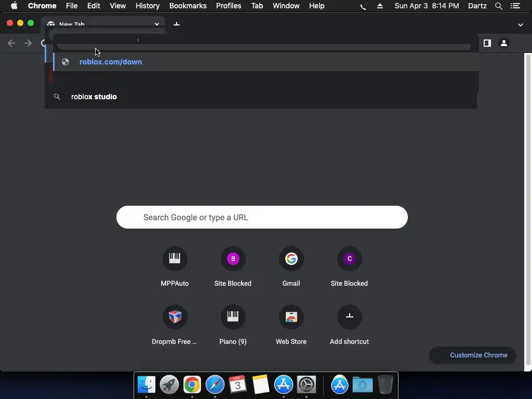Viewport: 532px width, 399px height.
Task: Open the MPPAuto shortcut
Action: 175,267
